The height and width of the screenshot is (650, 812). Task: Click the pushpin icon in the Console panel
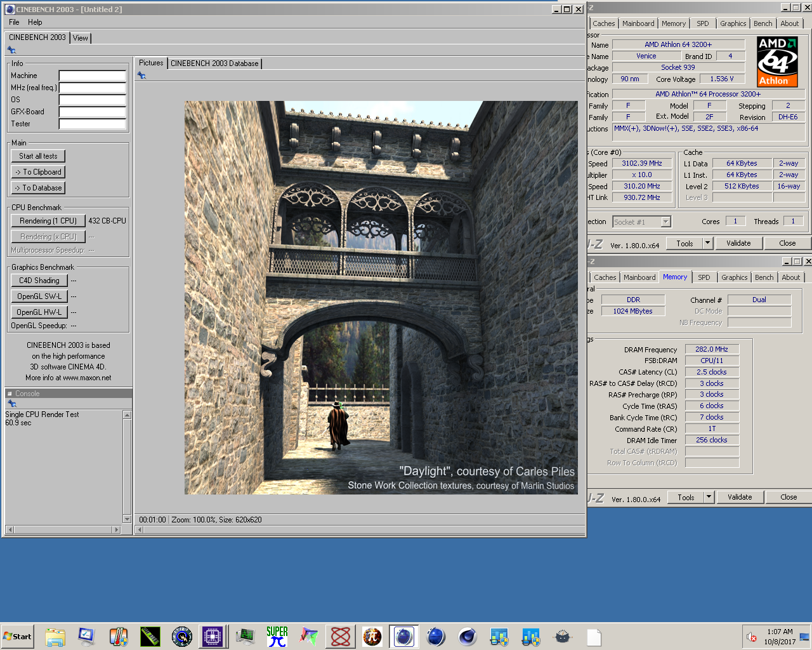tap(11, 404)
